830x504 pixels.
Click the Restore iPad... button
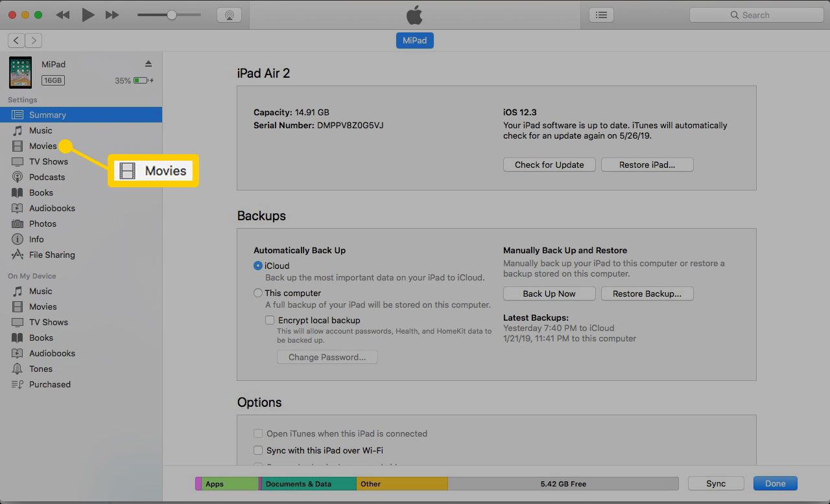(x=647, y=165)
